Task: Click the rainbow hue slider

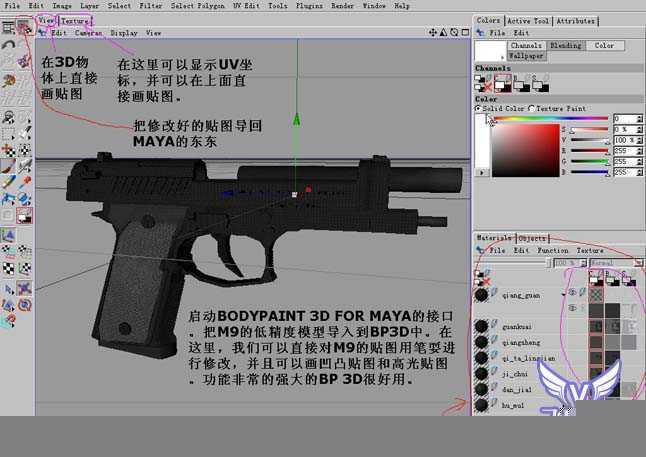Action: [551, 119]
